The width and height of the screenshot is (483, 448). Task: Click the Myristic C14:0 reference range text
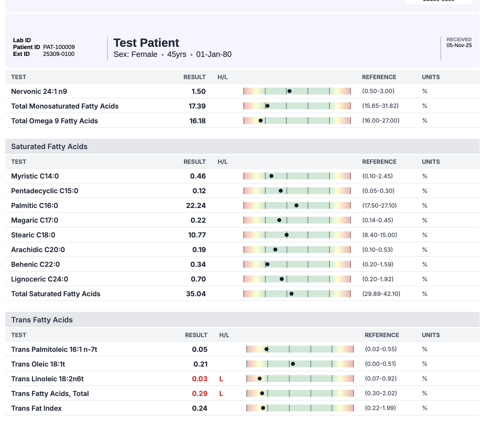click(377, 176)
